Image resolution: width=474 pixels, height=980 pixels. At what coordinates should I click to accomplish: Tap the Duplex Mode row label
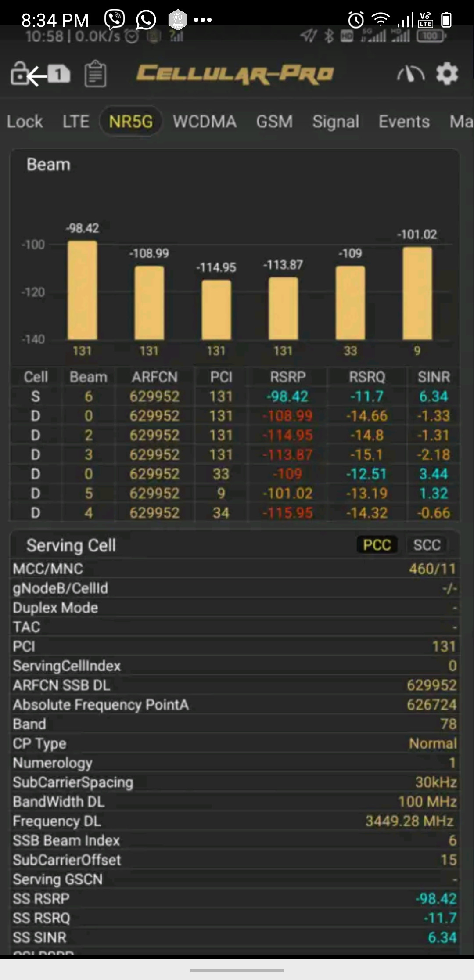[x=55, y=608]
